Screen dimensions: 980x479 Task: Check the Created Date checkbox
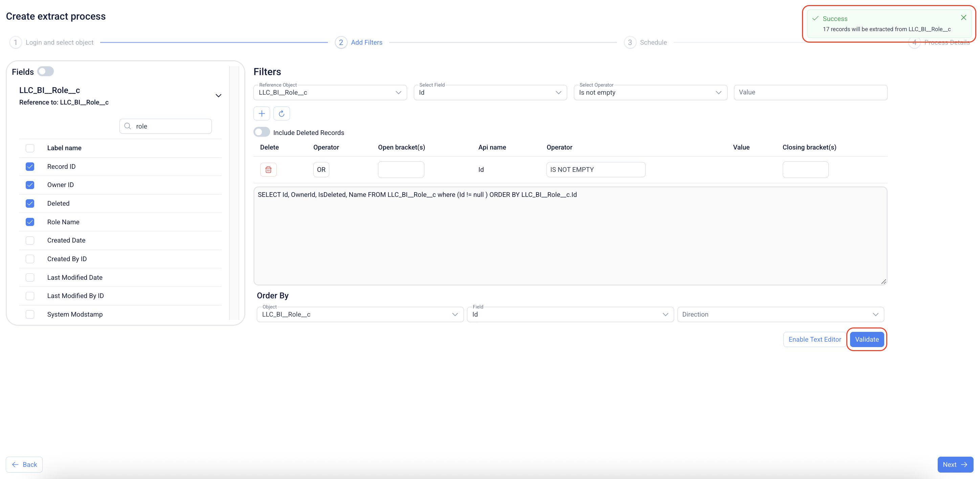coord(30,240)
